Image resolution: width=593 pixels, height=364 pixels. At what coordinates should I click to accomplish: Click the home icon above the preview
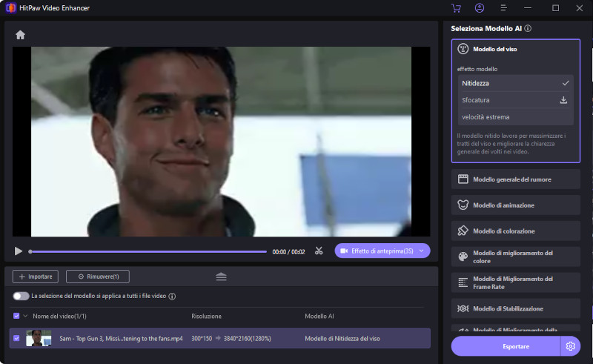(20, 35)
